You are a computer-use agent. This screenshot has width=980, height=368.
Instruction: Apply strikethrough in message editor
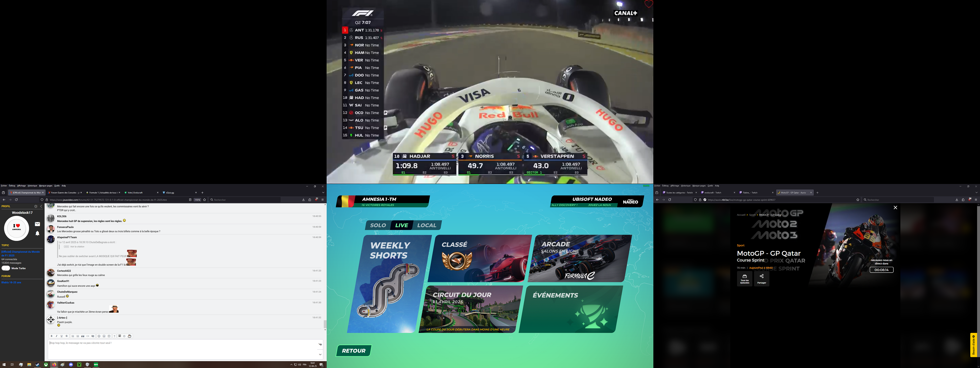(x=66, y=336)
